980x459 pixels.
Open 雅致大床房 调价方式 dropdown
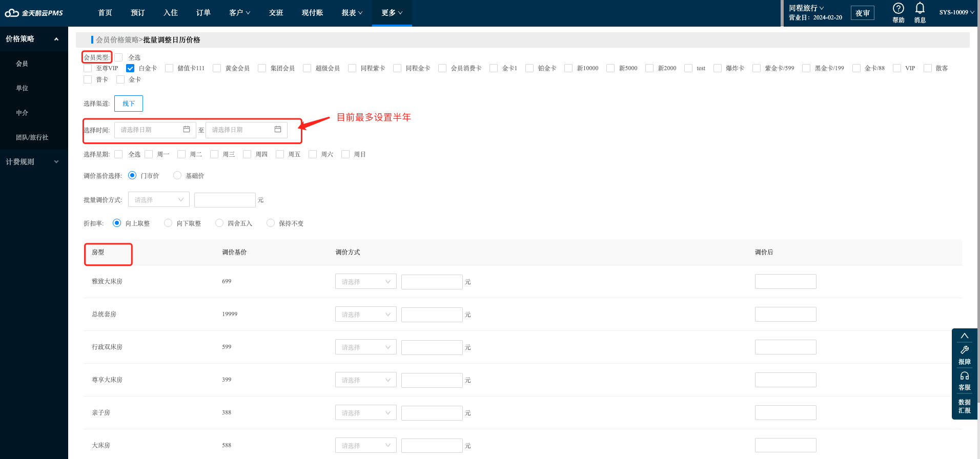click(366, 282)
